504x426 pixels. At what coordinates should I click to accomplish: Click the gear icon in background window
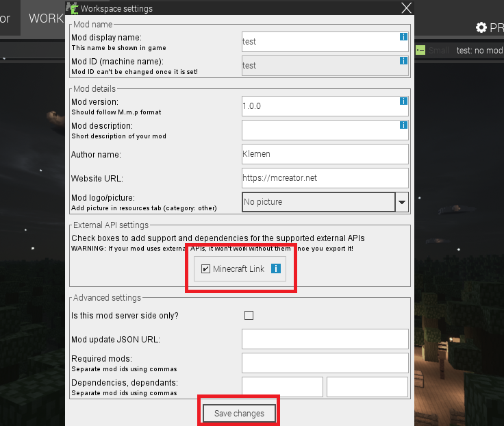click(x=481, y=27)
